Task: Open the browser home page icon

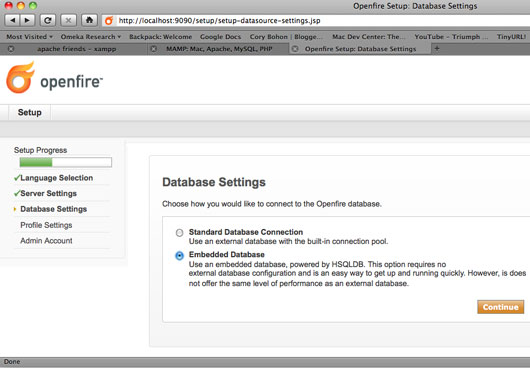Action: tap(90, 21)
